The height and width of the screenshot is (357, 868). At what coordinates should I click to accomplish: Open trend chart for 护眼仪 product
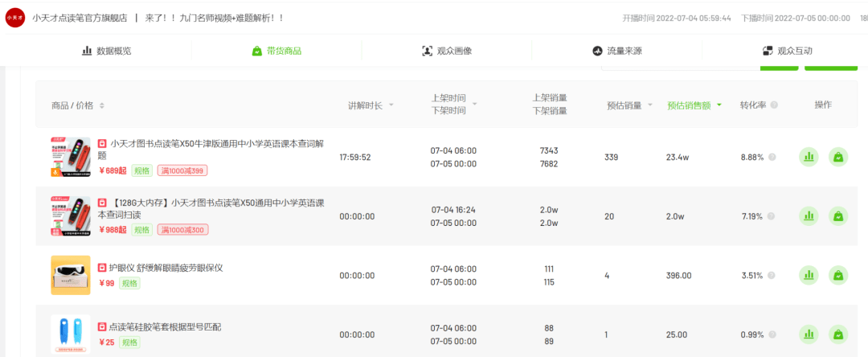(809, 275)
